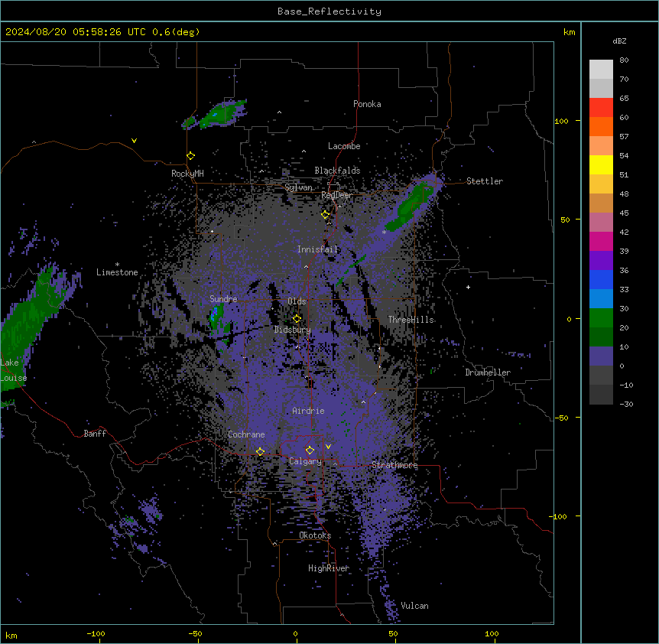Screen dimensions: 659x644
Task: Click the Olds city label
Action: pyautogui.click(x=297, y=301)
